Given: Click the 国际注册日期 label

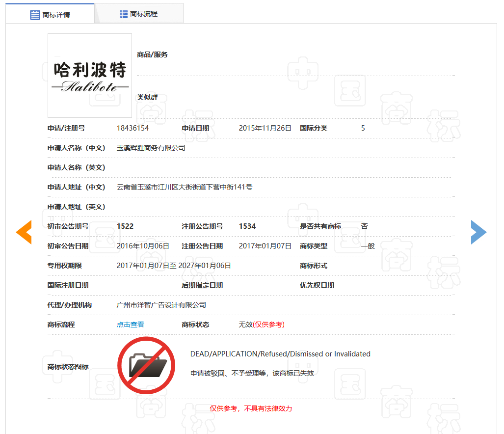Looking at the screenshot, I should tap(68, 285).
